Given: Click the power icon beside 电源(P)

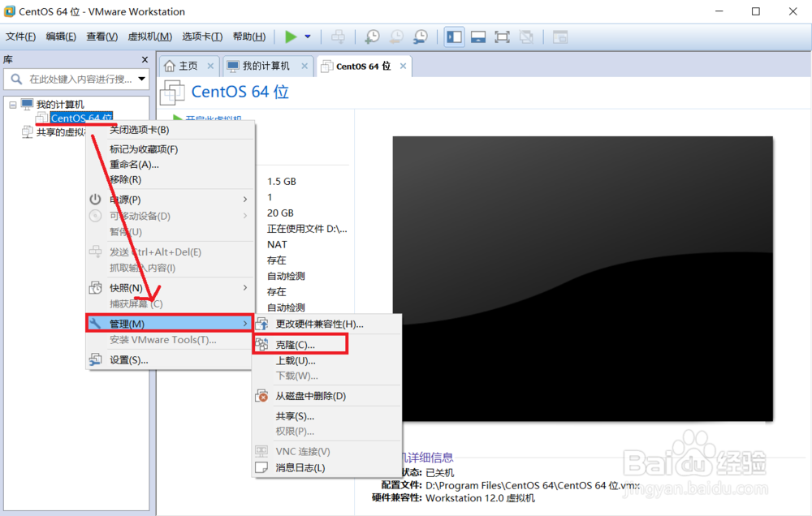Looking at the screenshot, I should pyautogui.click(x=95, y=200).
